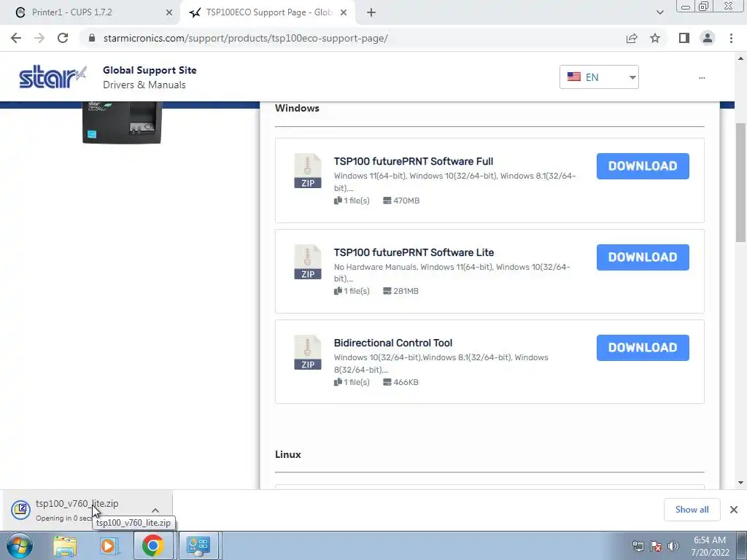Go back to the previous page
Image resolution: width=747 pixels, height=560 pixels.
coord(16,38)
